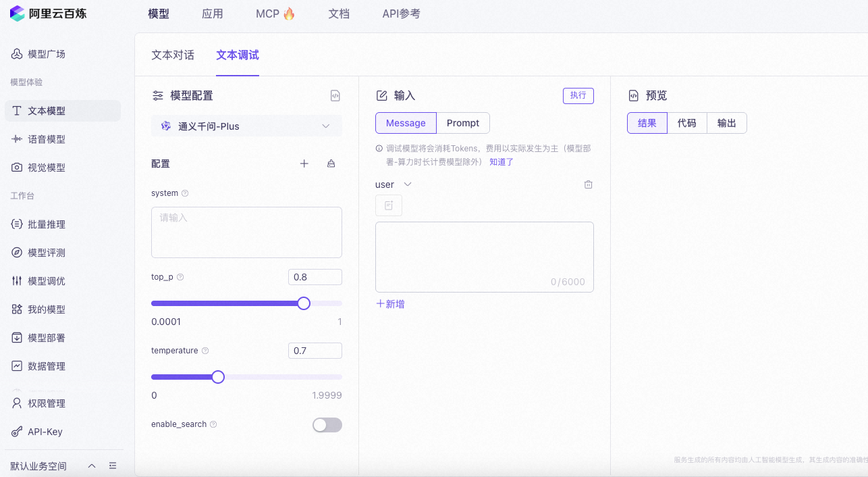
Task: Show the 结果 preview tab
Action: 647,123
